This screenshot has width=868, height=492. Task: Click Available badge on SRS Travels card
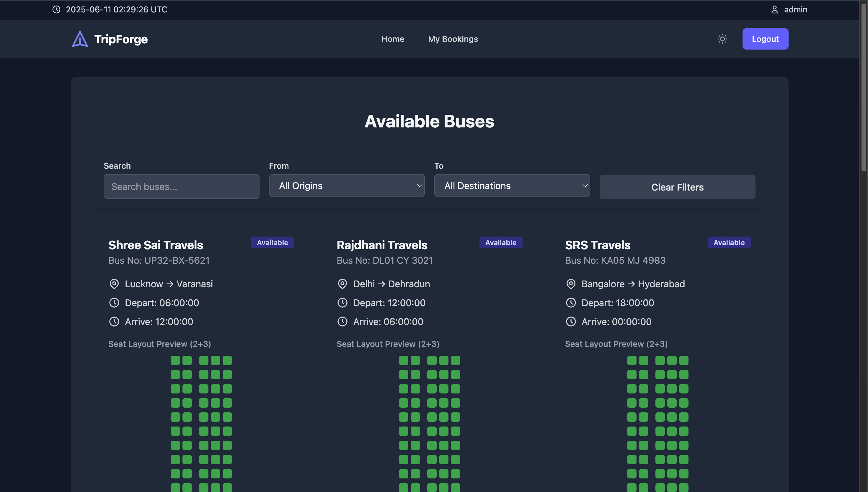click(x=729, y=243)
